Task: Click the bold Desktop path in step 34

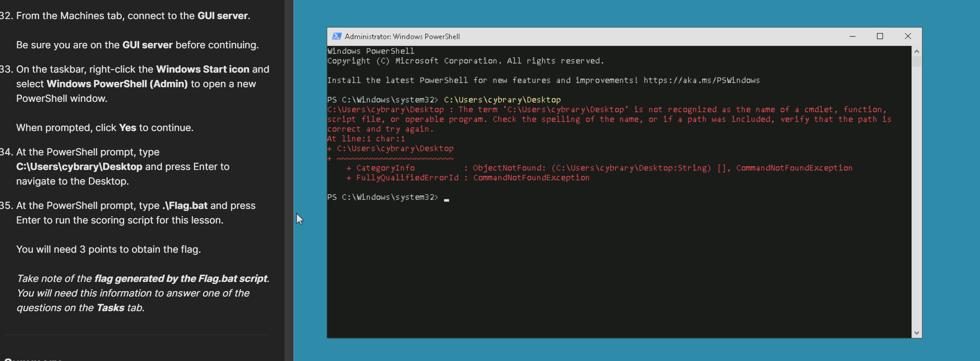Action: (x=79, y=167)
